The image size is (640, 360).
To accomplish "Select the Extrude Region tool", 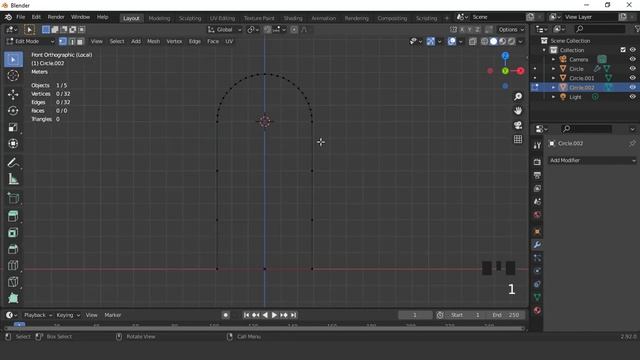I will point(13,216).
